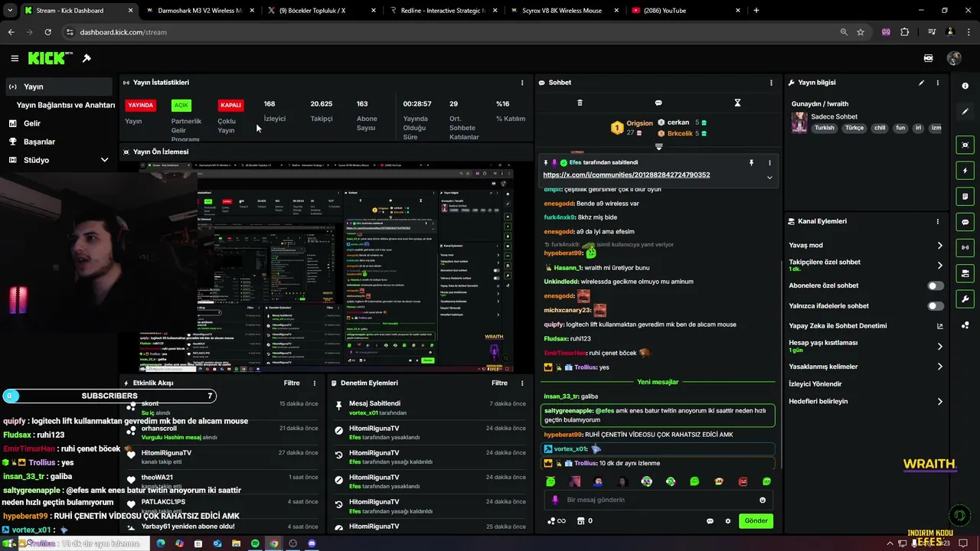Open chat settings gear near Gönder

728,521
